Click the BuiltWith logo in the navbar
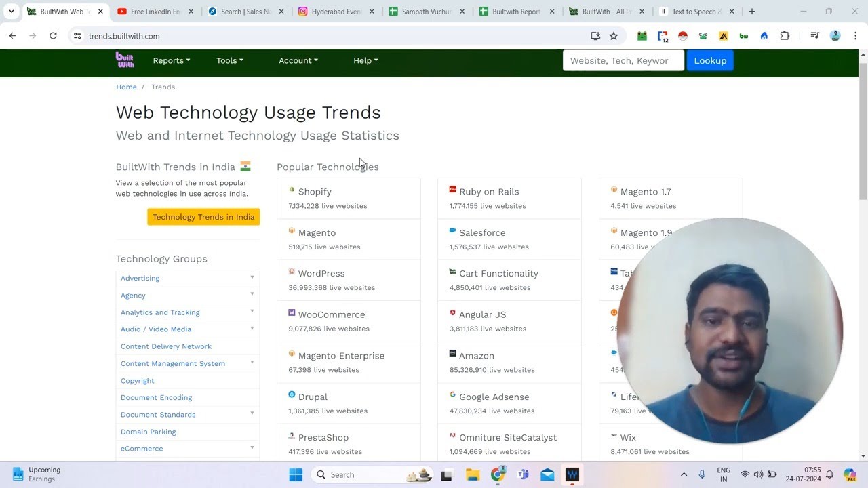This screenshot has width=868, height=488. [125, 60]
